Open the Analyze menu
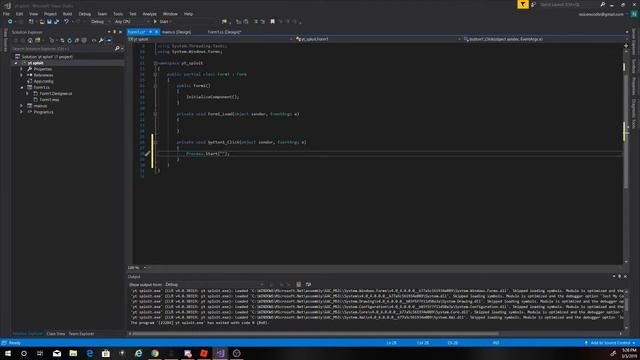This screenshot has width=640, height=360. coord(149,14)
